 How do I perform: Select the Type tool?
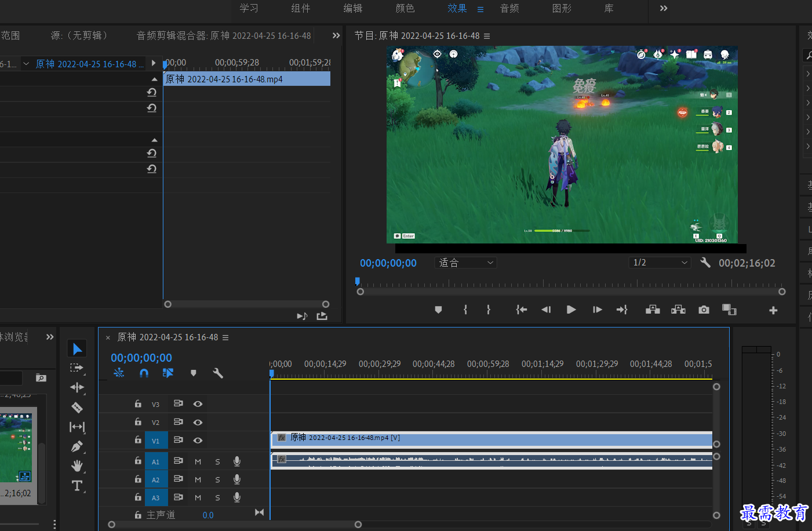coord(77,485)
